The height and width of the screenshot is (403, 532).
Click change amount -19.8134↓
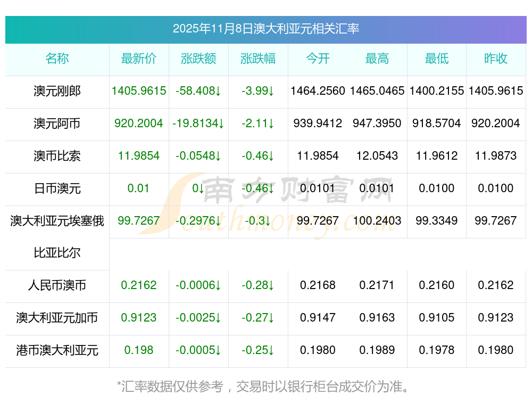pyautogui.click(x=198, y=123)
